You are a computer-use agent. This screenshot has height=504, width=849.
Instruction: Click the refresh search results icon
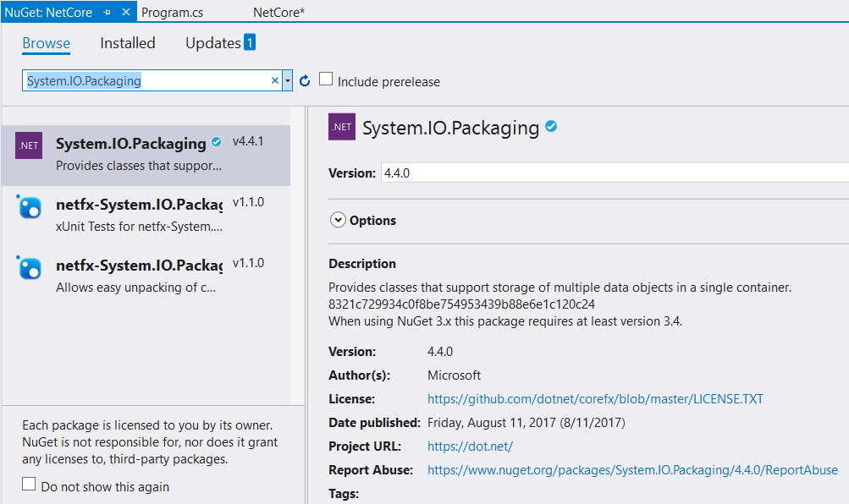[x=304, y=79]
